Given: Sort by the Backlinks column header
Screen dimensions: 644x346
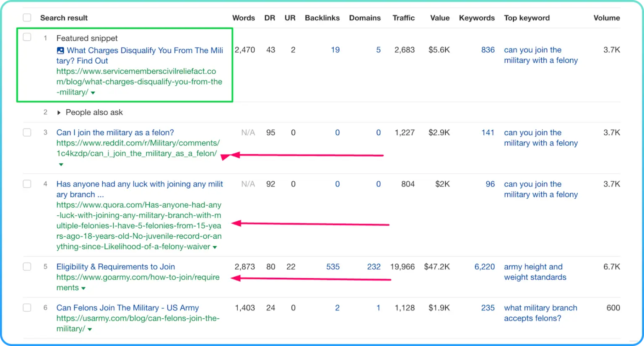Looking at the screenshot, I should click(322, 18).
